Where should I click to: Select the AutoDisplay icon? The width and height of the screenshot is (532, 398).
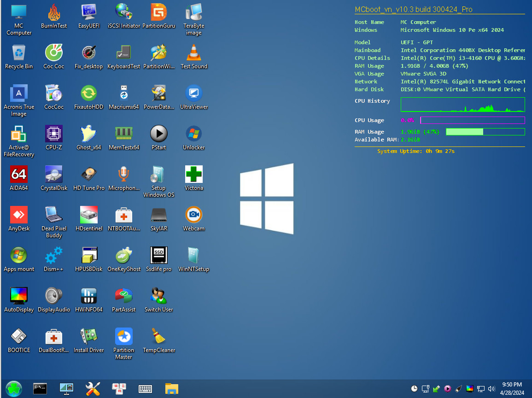[x=19, y=299]
